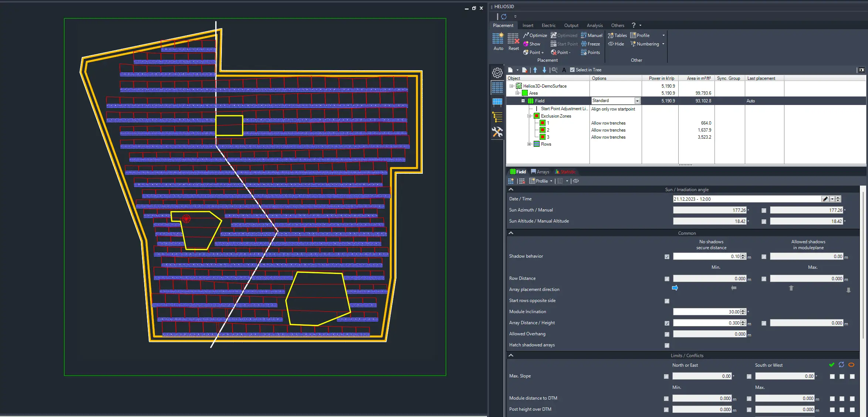Click the green checkmark in Limits header
868x417 pixels.
(831, 365)
